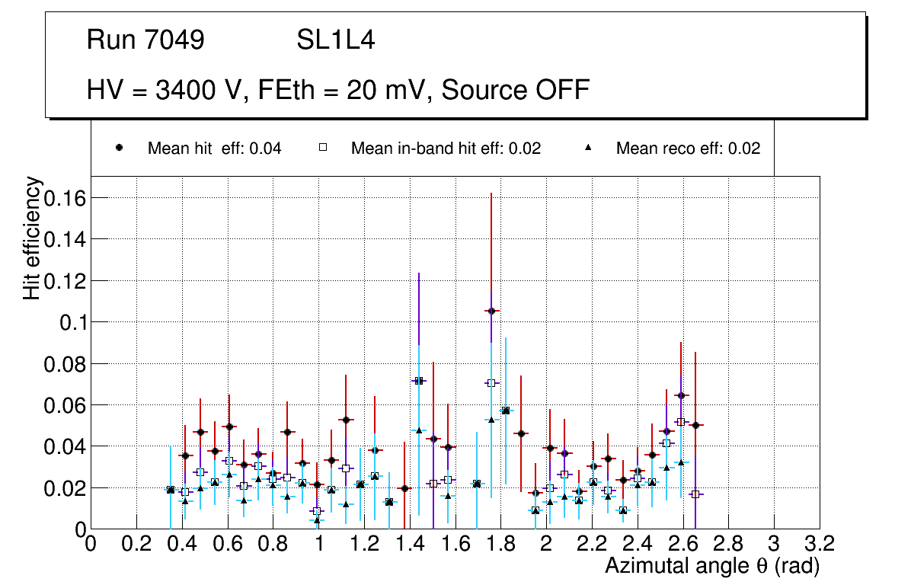The width and height of the screenshot is (911, 588).
Task: Click the 0.16 tick label on the y-axis
Action: click(66, 198)
